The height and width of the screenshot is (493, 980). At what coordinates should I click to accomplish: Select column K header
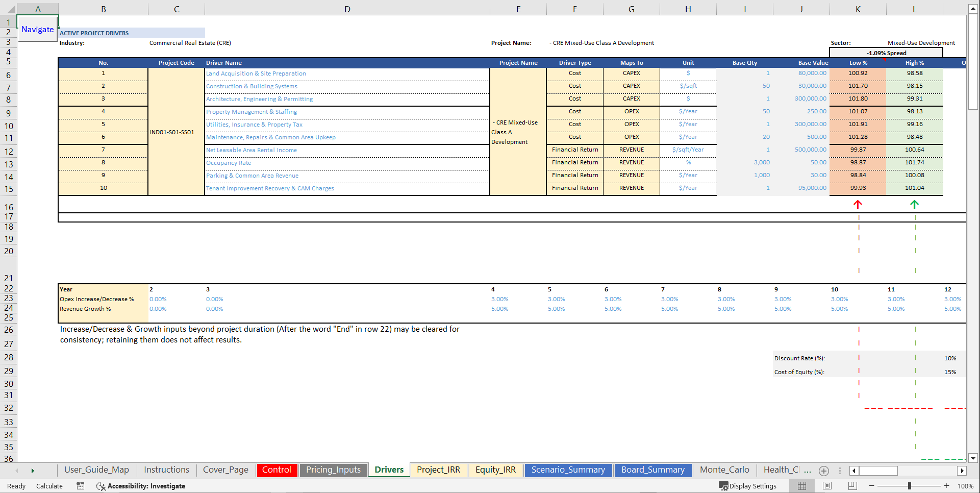(858, 9)
